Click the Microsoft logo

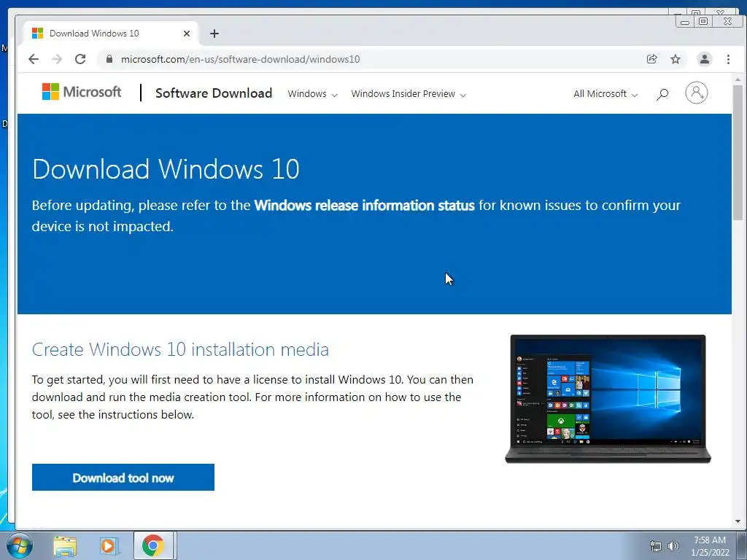point(82,92)
